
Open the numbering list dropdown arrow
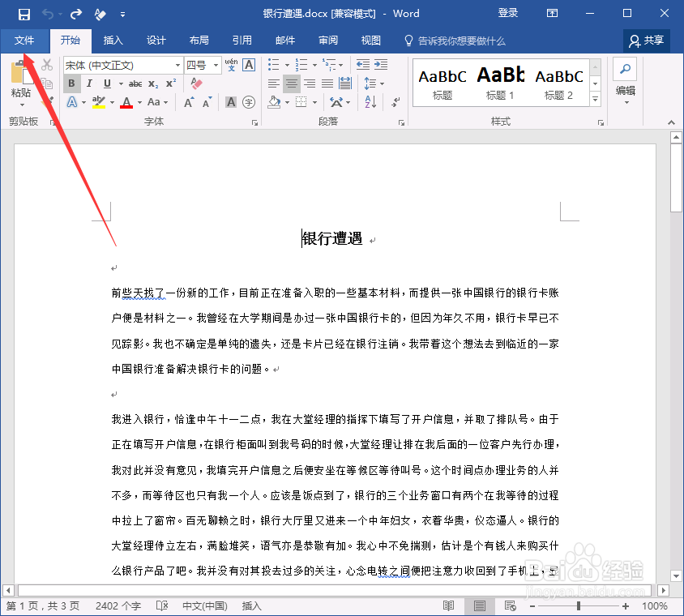[314, 65]
